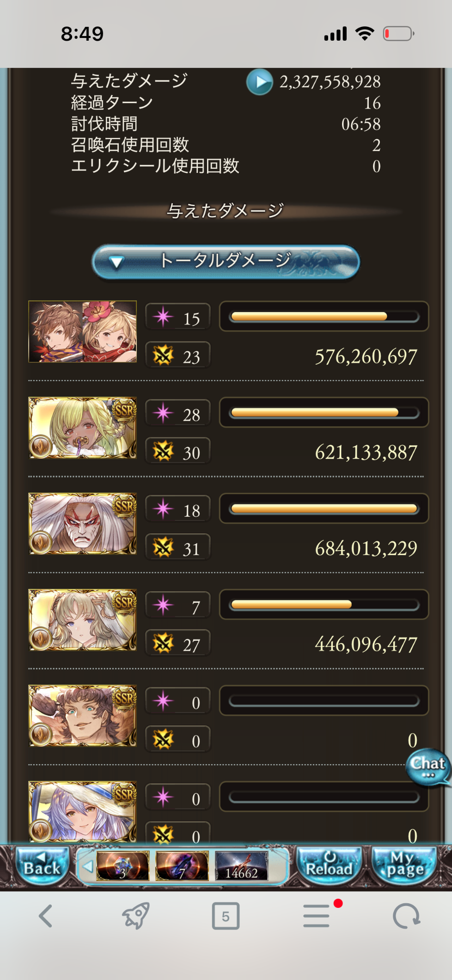Go back with browser back chevron

[x=45, y=916]
